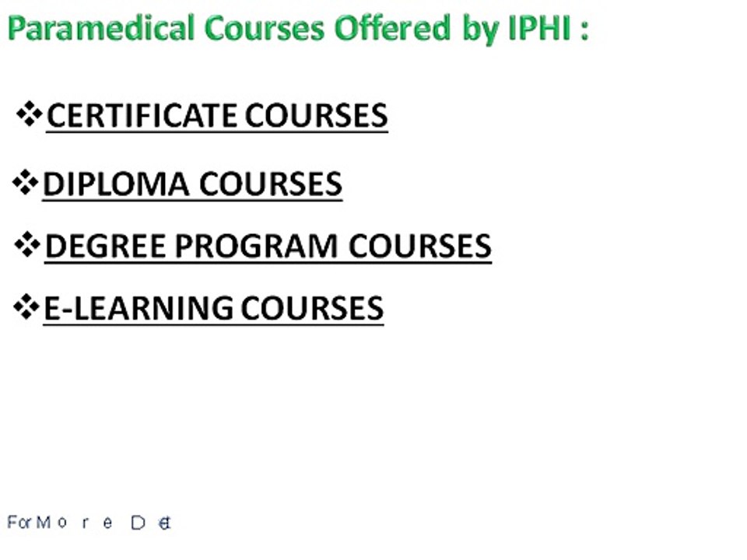The width and height of the screenshot is (747, 560).
Task: Click the diamond bullet beside CERTIFICATE COURSES
Action: pos(30,114)
